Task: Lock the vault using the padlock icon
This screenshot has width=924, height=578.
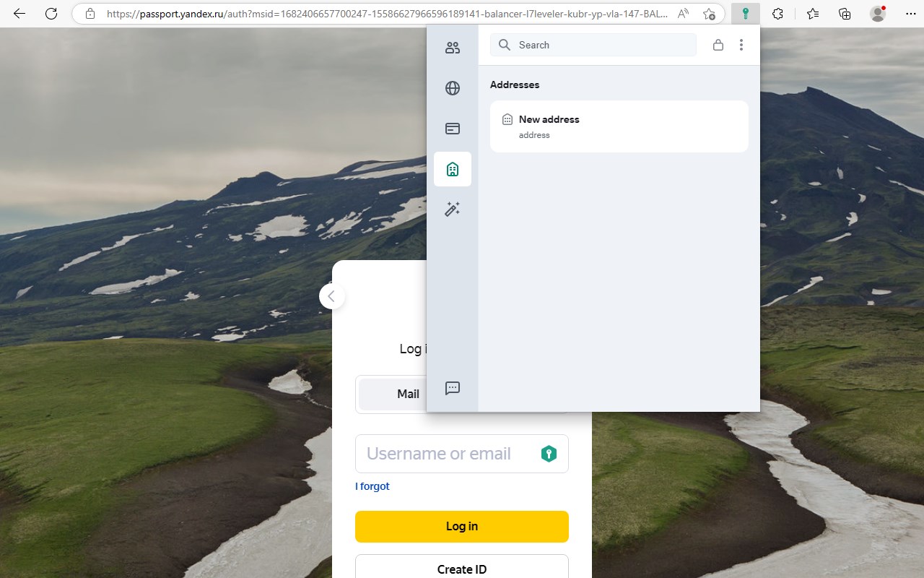Action: (x=718, y=44)
